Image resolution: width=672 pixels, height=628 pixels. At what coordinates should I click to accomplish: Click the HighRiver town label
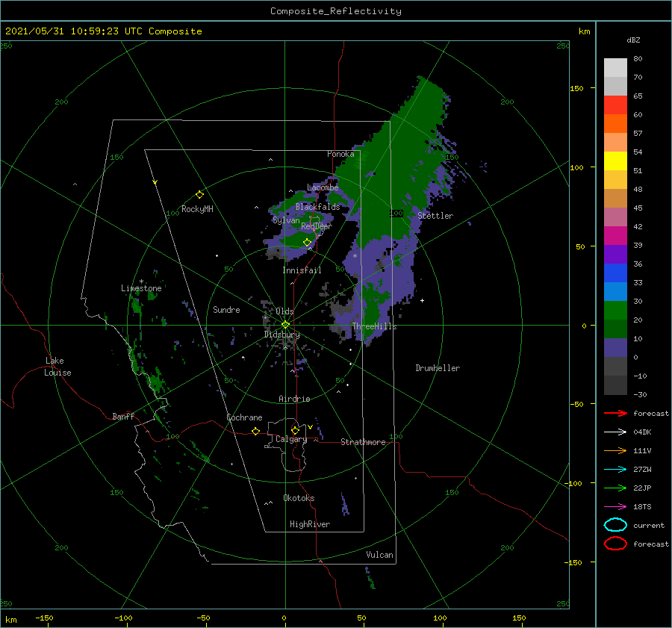click(x=310, y=524)
